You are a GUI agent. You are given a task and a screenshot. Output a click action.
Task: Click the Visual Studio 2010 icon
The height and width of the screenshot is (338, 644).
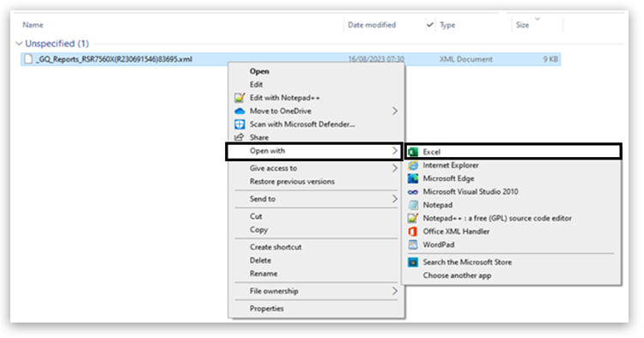[413, 192]
